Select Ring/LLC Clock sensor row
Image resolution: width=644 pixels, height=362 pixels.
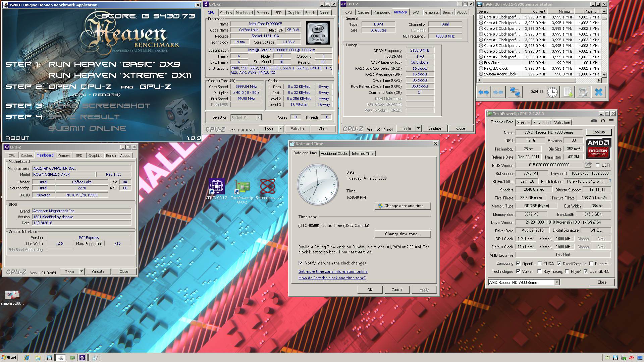pos(539,68)
